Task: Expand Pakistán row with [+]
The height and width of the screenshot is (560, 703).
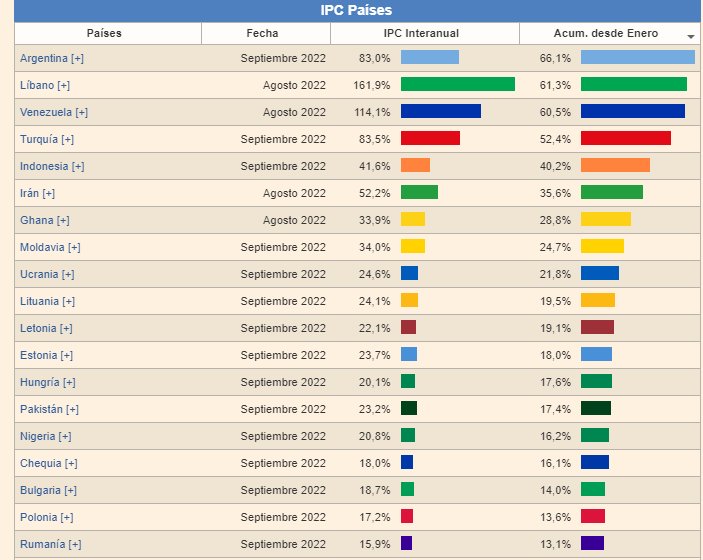Action: pyautogui.click(x=72, y=409)
